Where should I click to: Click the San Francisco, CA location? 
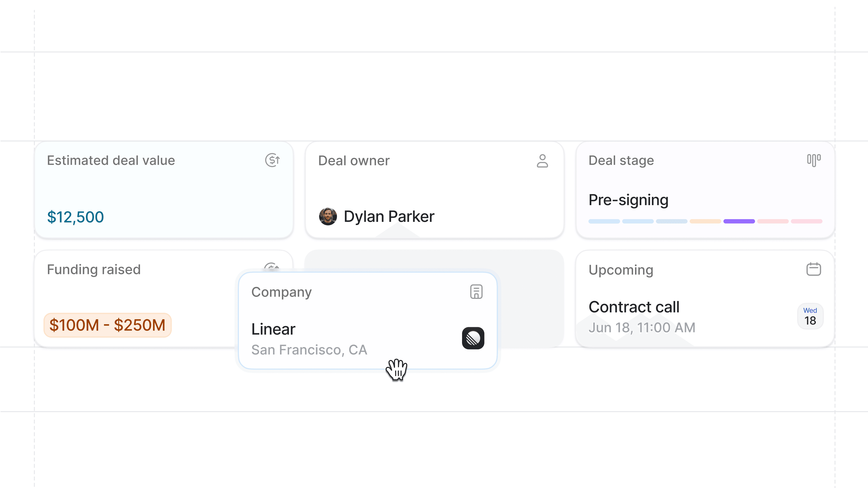point(309,350)
